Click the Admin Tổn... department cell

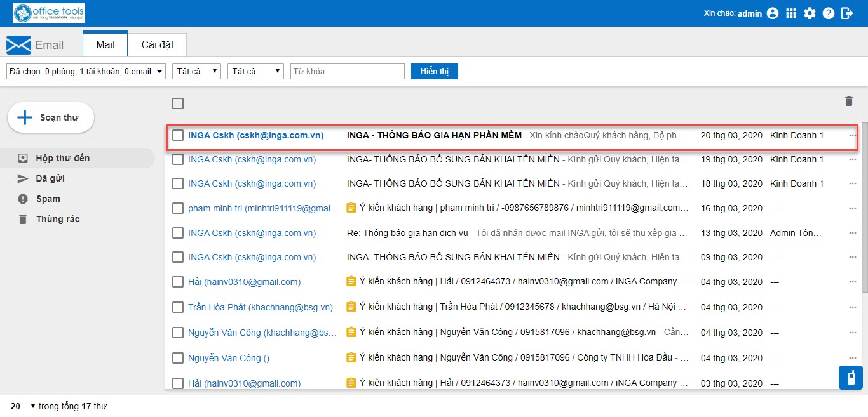coord(796,233)
